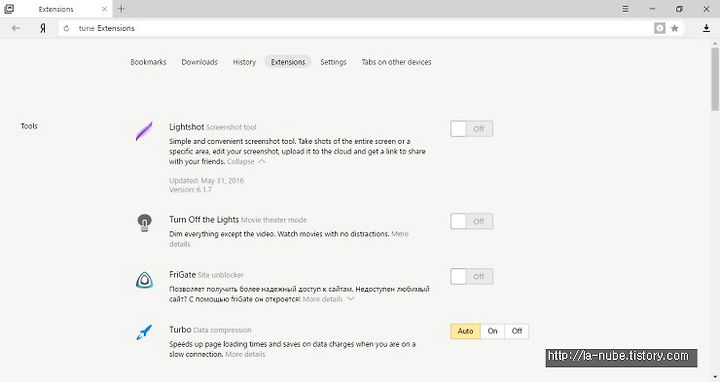Click the 'Data compression' subtitle
Screen dimensions: 720x382
pos(222,330)
